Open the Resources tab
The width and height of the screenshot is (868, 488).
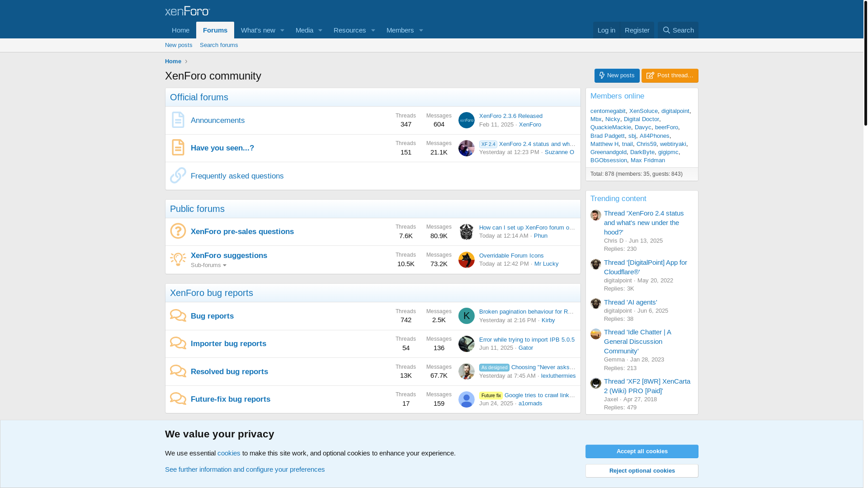(x=349, y=30)
